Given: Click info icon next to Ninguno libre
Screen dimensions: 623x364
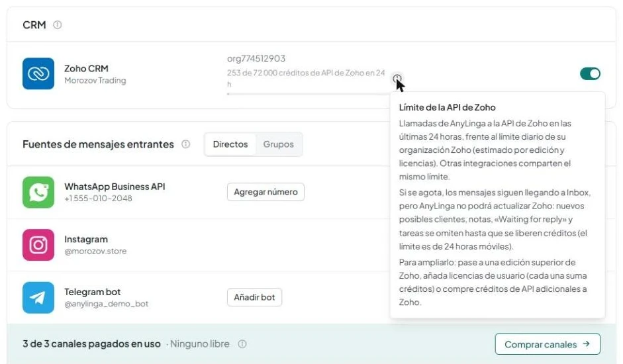Looking at the screenshot, I should (242, 343).
